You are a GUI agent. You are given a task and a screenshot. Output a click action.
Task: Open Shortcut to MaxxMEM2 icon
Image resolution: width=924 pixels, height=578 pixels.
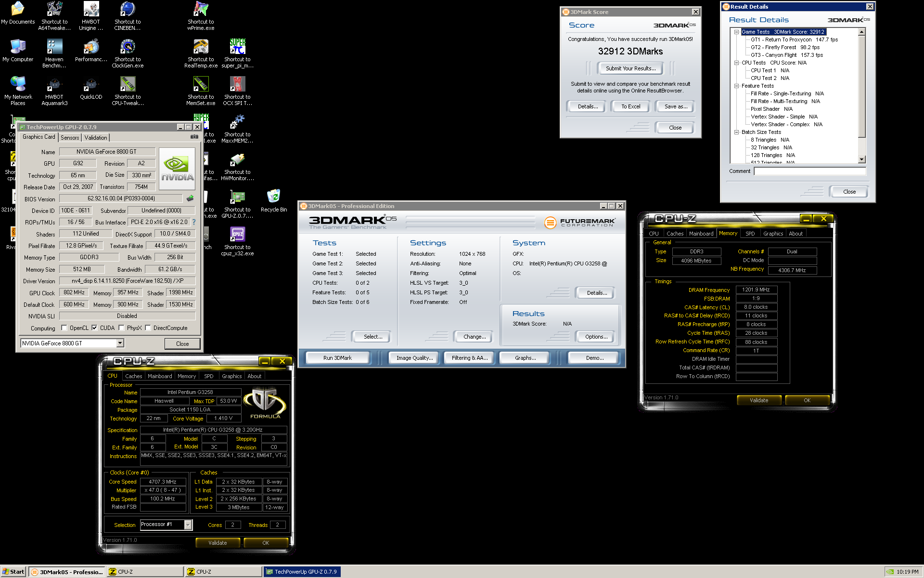tap(237, 129)
